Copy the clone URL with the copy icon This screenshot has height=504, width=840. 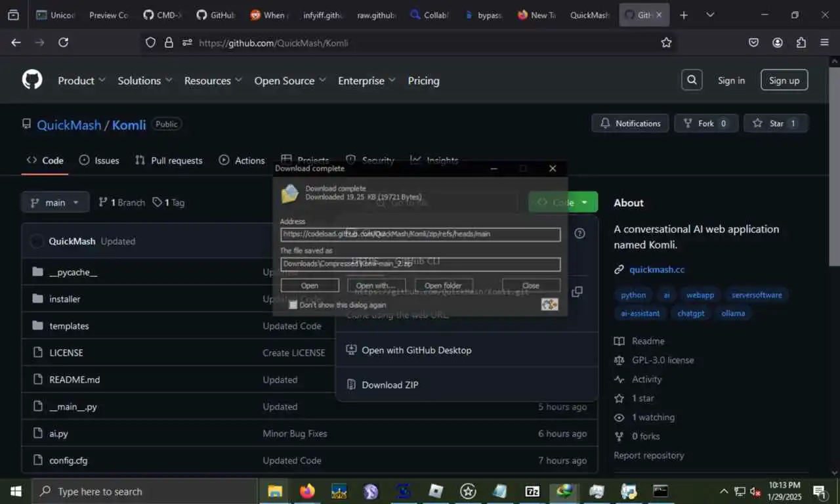point(577,291)
